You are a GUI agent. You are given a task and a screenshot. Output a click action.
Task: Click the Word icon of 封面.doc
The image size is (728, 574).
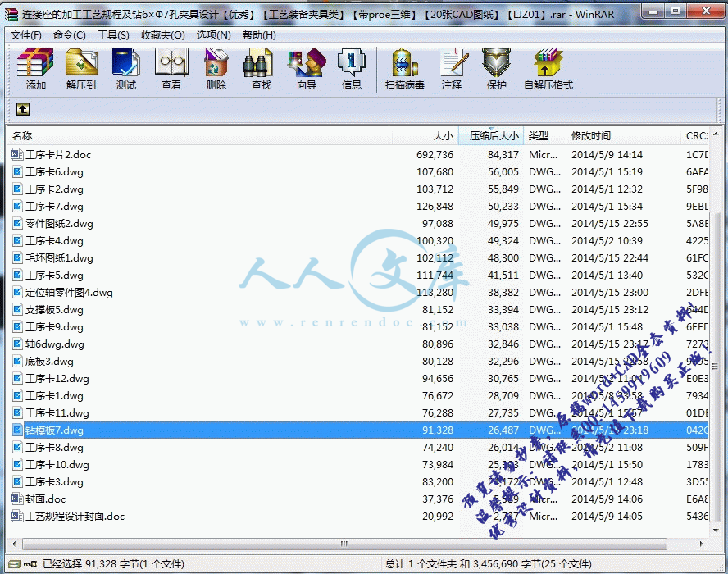[x=17, y=499]
